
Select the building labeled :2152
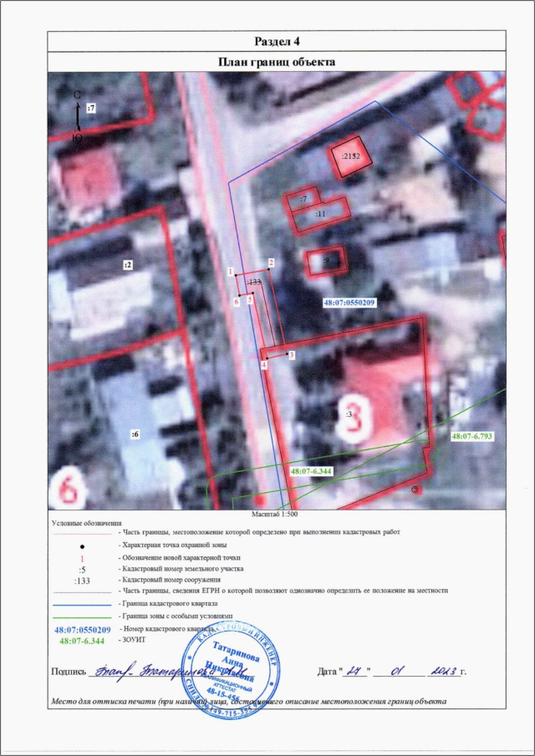coord(349,156)
